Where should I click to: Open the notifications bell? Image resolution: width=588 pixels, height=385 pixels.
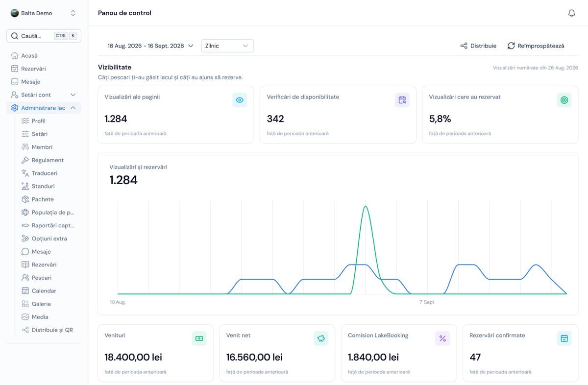point(571,13)
